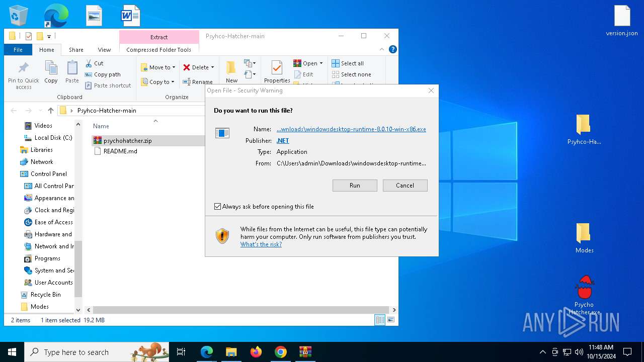Click the Run button in Security Warning
The image size is (644, 362).
click(355, 186)
